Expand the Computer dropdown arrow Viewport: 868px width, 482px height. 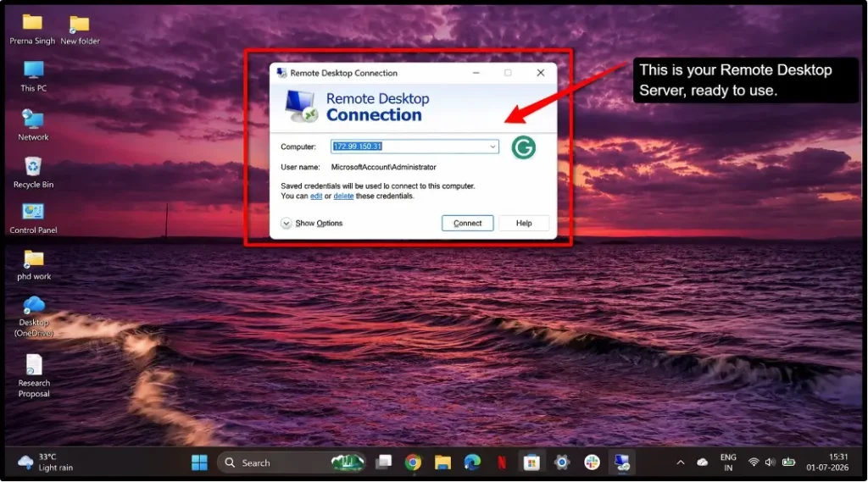pos(492,147)
